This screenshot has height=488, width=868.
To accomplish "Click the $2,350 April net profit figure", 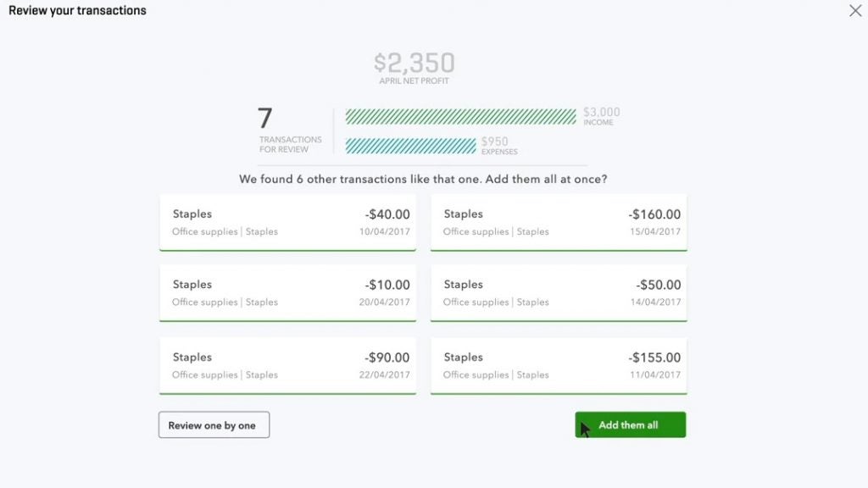I will click(413, 61).
